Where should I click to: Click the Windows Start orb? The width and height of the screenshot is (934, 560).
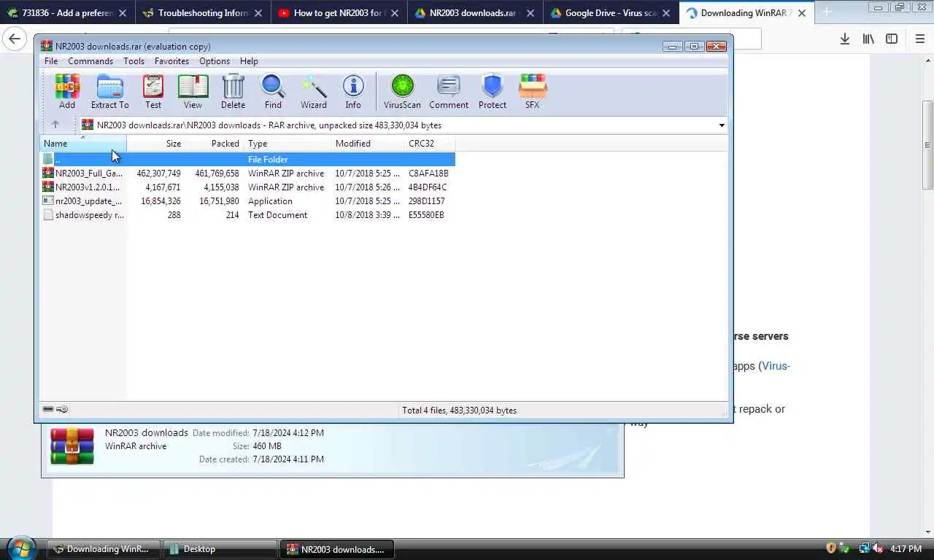[21, 548]
